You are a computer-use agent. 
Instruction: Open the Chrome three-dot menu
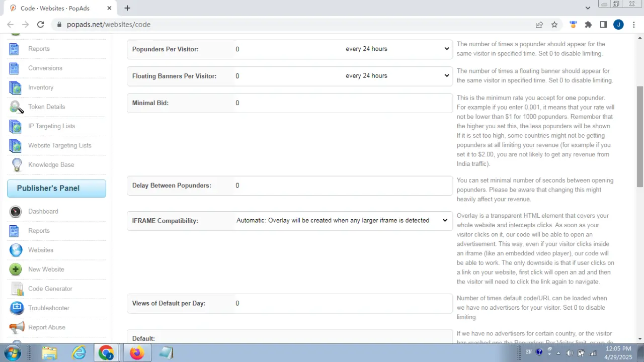click(633, 24)
